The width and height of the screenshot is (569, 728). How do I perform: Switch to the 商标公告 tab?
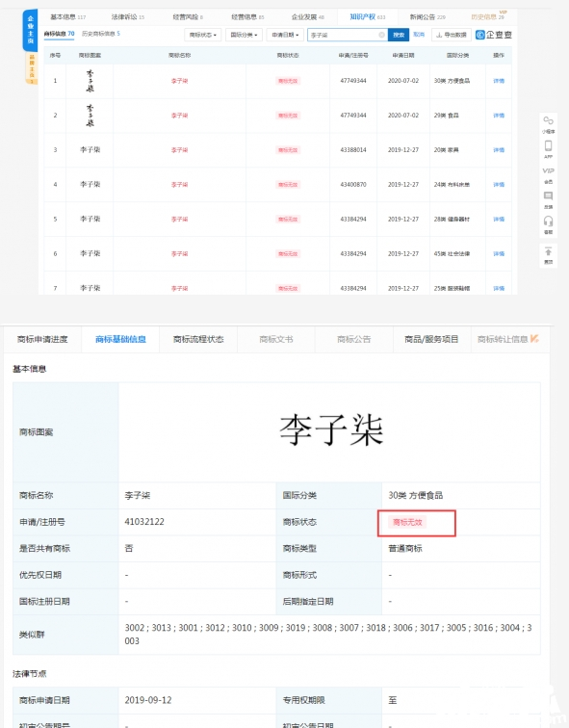click(354, 339)
